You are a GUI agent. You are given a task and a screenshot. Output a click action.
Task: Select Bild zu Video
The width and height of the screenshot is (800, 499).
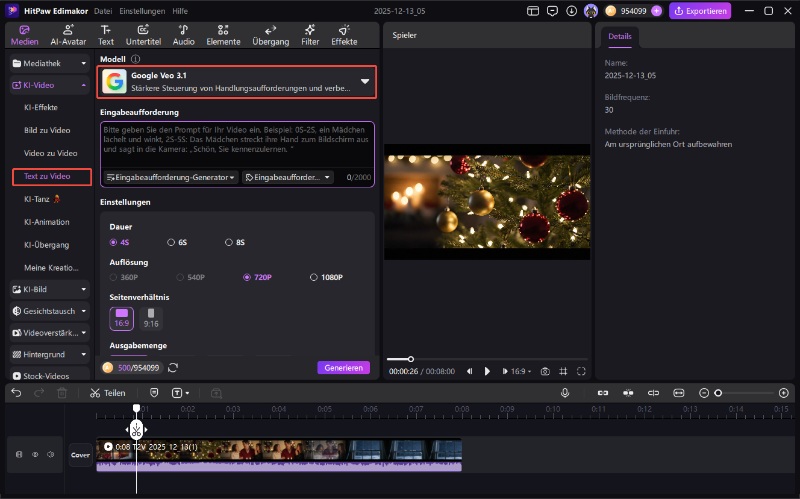pos(47,130)
